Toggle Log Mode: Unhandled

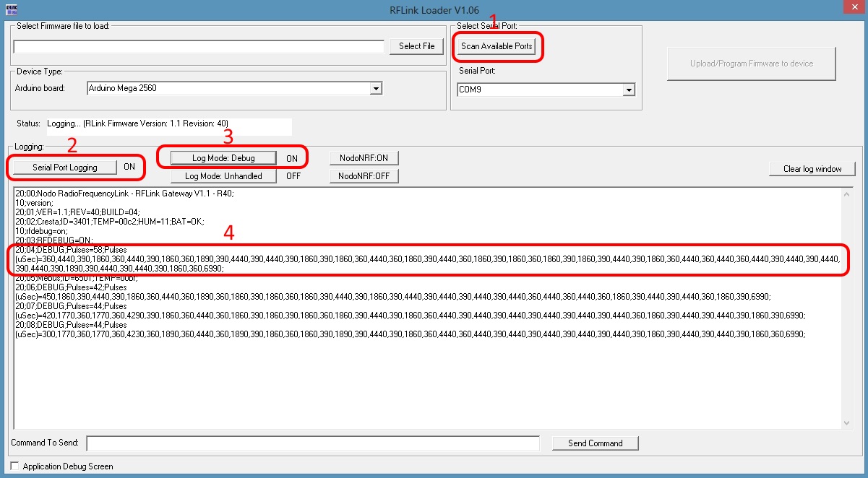coord(223,175)
